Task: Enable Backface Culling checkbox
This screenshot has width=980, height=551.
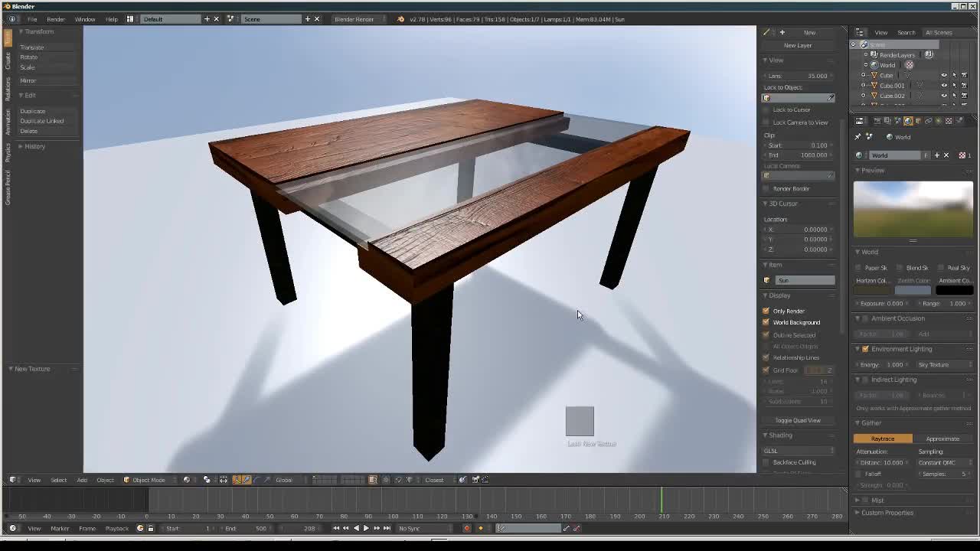Action: pyautogui.click(x=766, y=462)
